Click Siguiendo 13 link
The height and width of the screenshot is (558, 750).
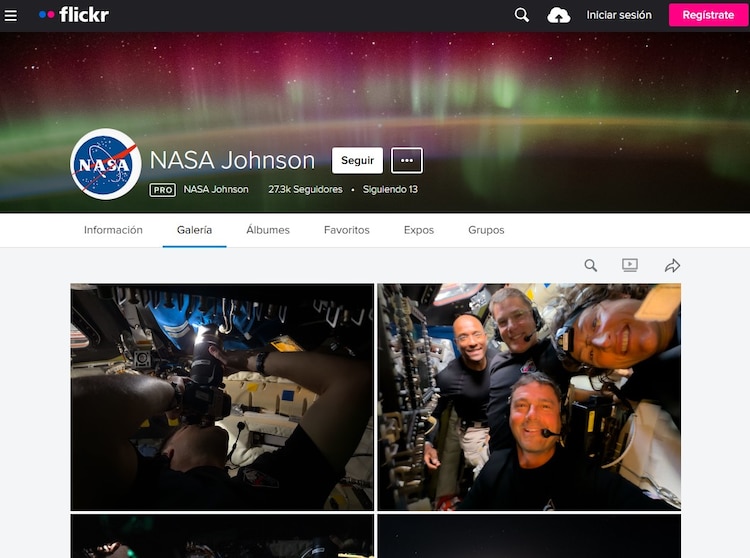390,189
